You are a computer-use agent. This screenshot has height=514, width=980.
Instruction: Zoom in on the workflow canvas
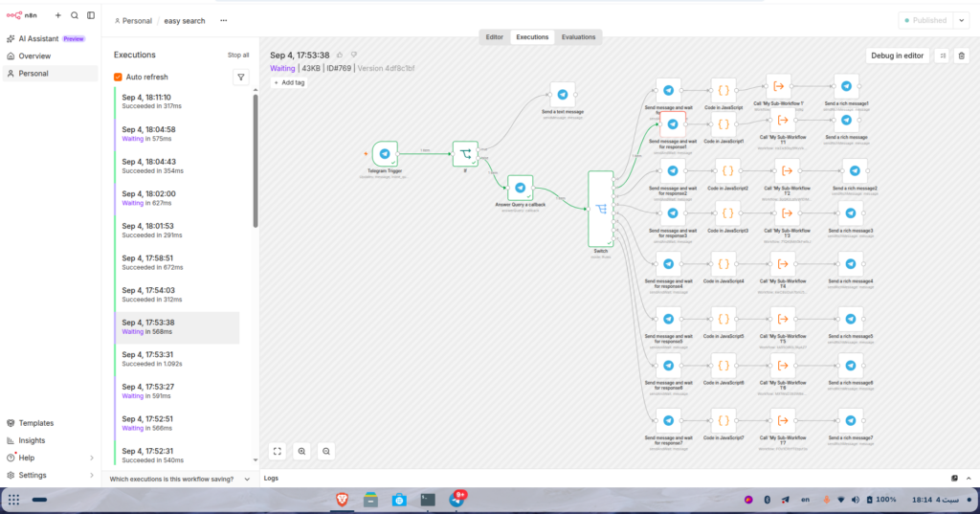click(301, 452)
